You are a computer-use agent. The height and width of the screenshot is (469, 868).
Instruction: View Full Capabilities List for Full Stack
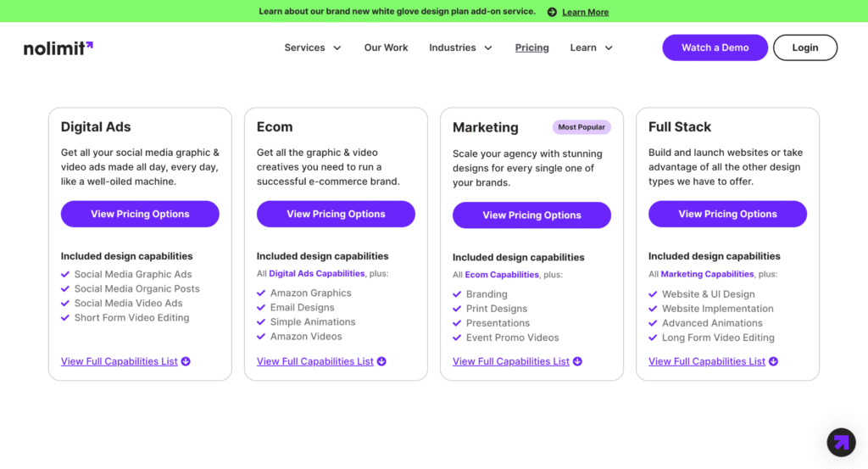[x=707, y=361]
